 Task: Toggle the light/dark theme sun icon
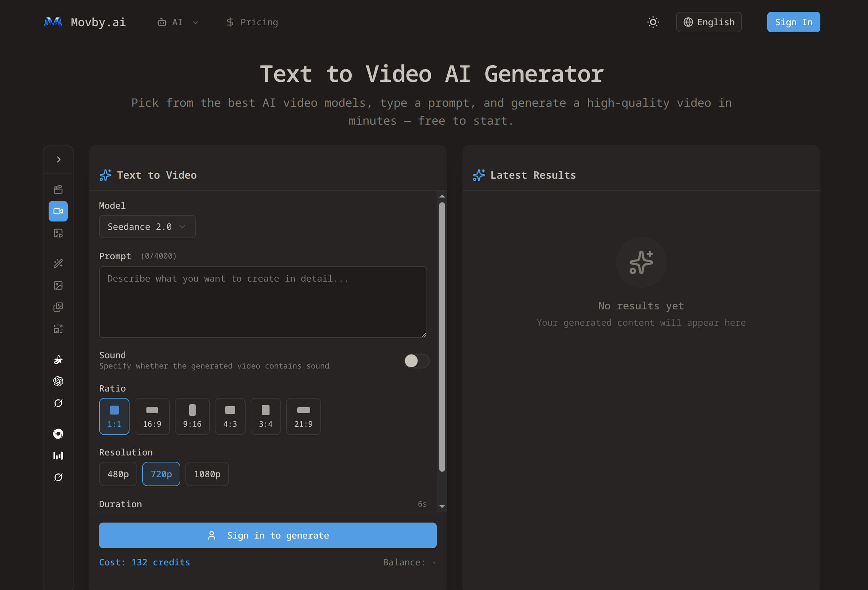point(653,22)
